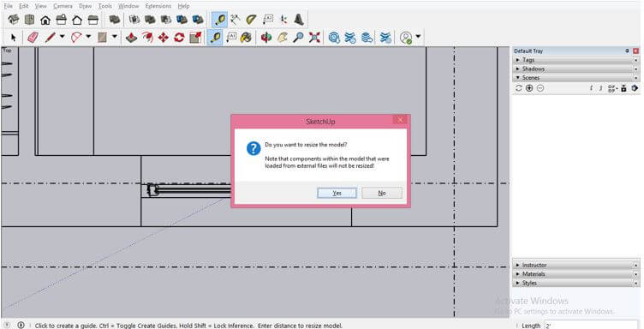Click the Length measurement input field
This screenshot has width=644, height=329.
(591, 326)
